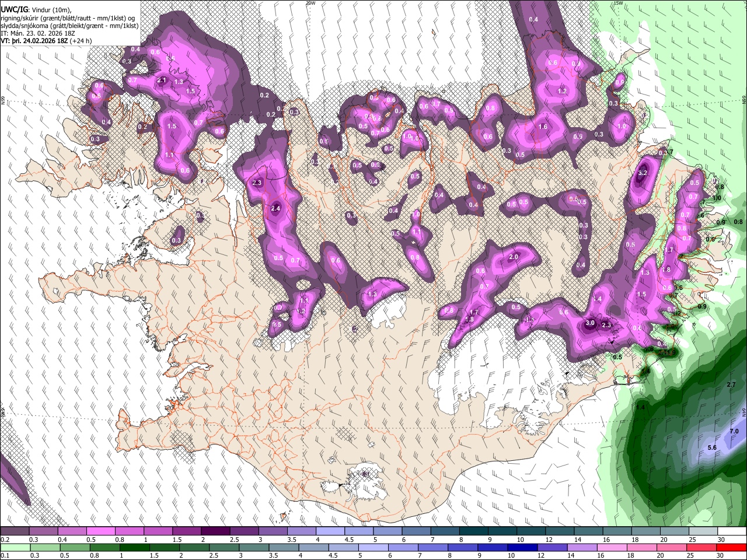Click the 'UWC/IG: Vindur (10m)' title line

pos(36,10)
